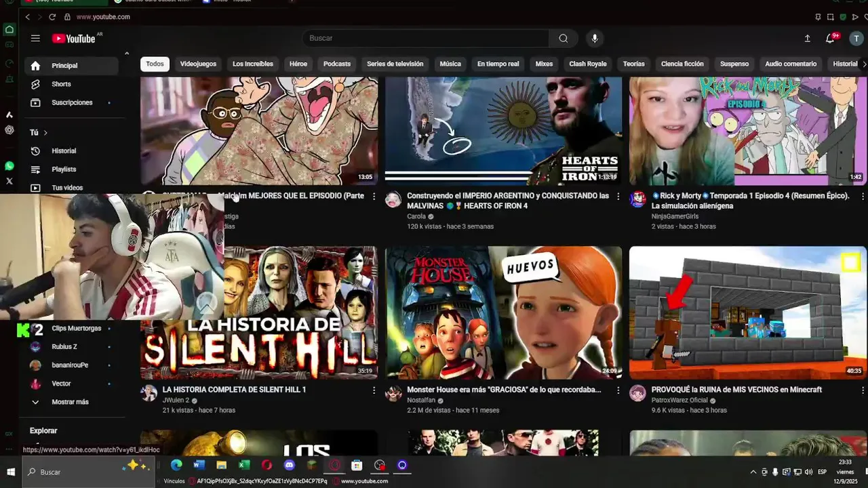Screen dimensions: 868x488
Task: Select the Todos chip
Action: click(x=155, y=64)
